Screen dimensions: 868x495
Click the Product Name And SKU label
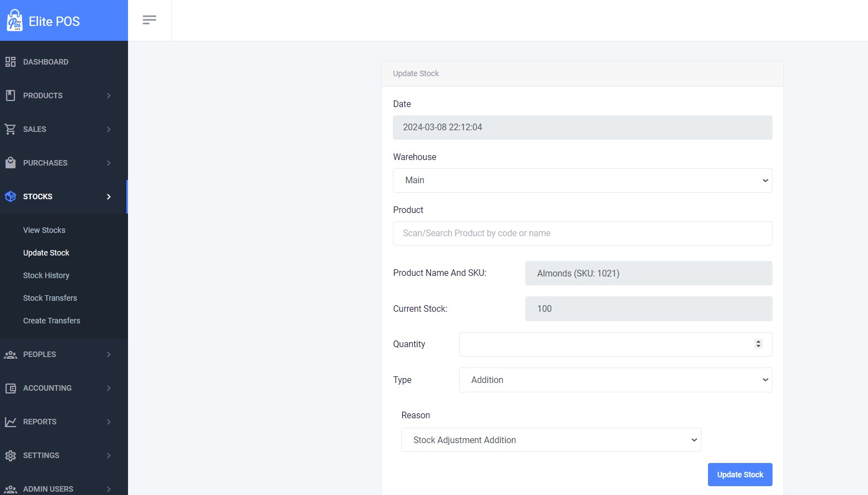pyautogui.click(x=440, y=273)
